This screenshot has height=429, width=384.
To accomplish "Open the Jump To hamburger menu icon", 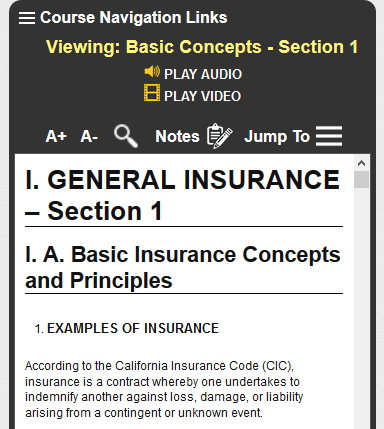I will coord(329,136).
